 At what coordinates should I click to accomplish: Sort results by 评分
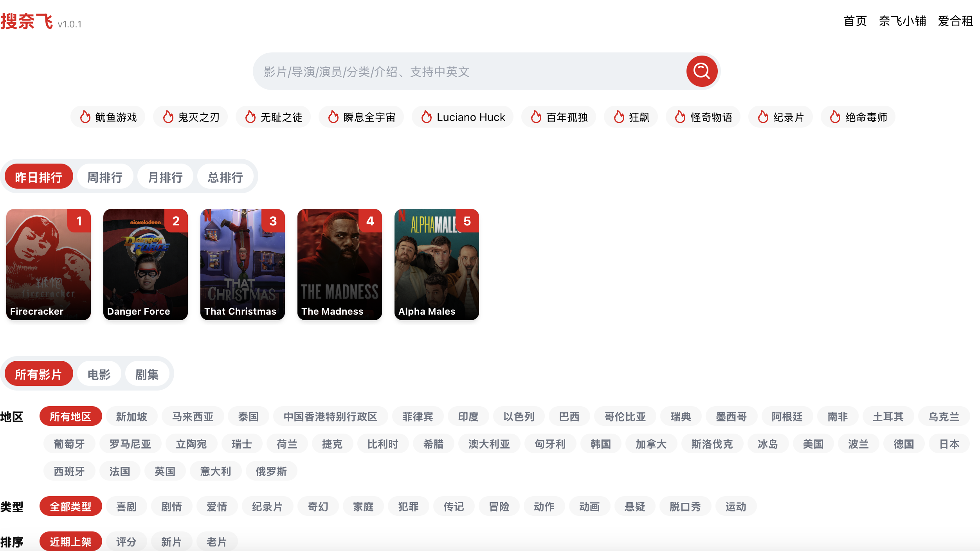tap(126, 542)
